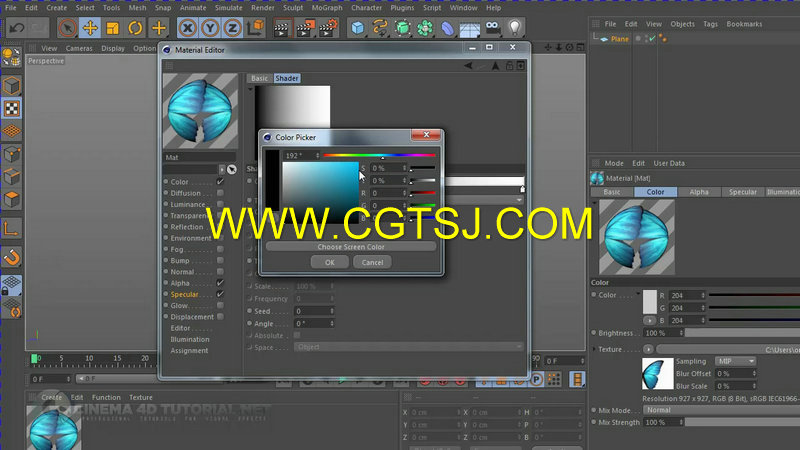
Task: Select the Live Selection tool
Action: (67, 28)
